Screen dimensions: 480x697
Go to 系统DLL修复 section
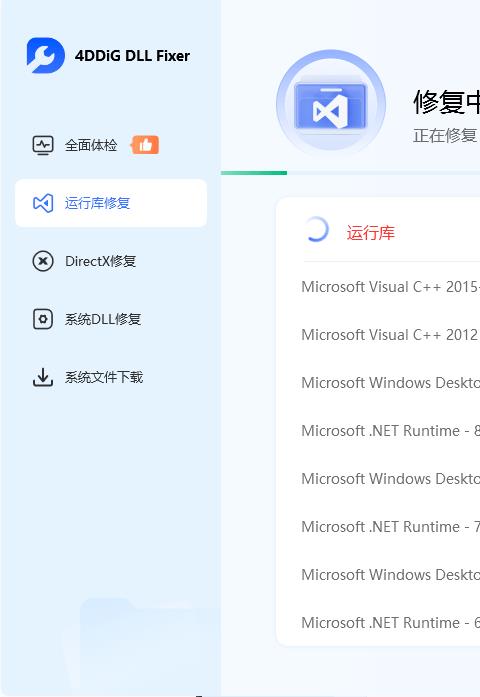coord(111,319)
